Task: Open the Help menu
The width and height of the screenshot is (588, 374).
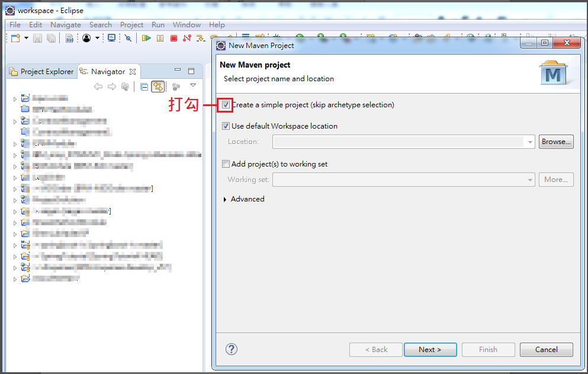Action: pyautogui.click(x=217, y=25)
